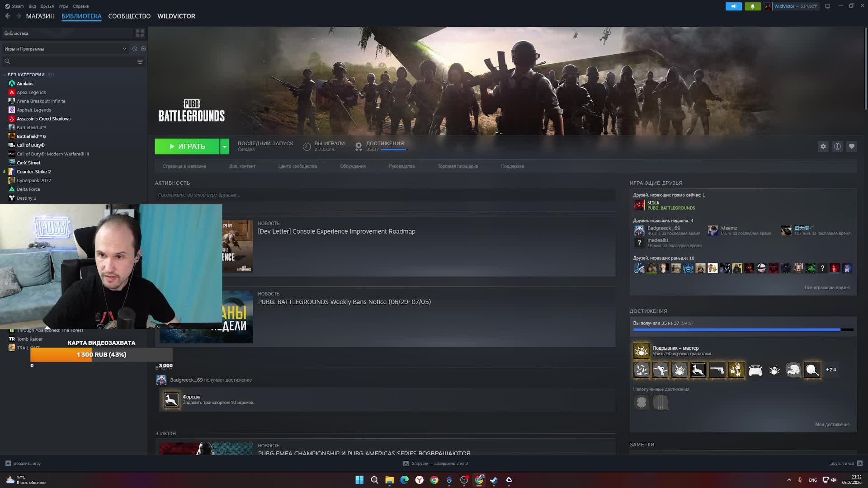
Task: Open the frying pan achievement icon
Action: pos(812,370)
